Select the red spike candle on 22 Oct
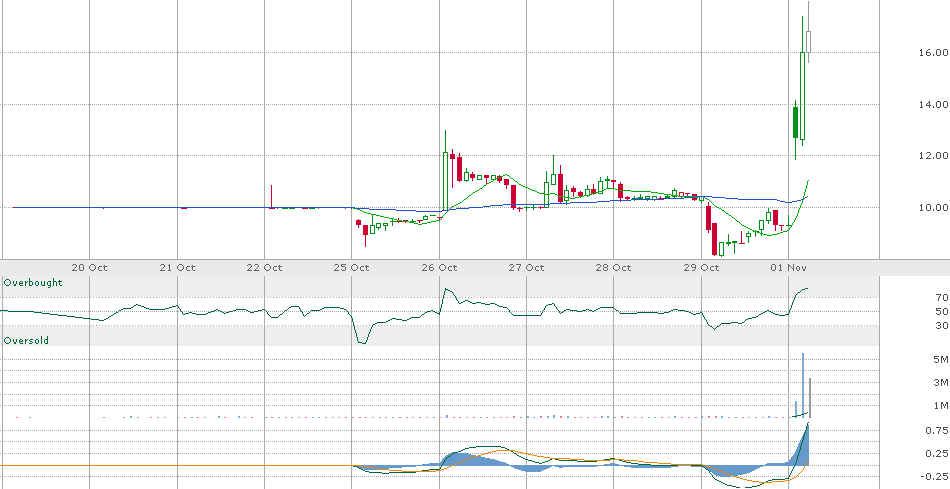950x489 pixels. click(x=271, y=197)
